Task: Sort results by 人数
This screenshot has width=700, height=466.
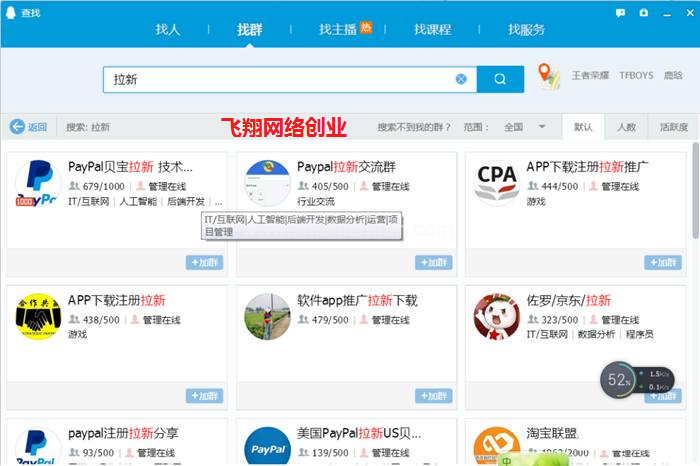Action: coord(626,127)
